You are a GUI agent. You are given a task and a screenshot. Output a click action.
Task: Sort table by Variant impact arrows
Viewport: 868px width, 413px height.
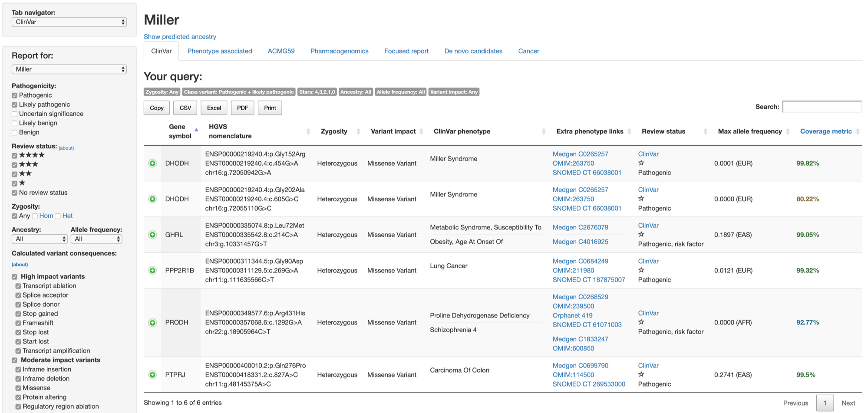point(421,131)
